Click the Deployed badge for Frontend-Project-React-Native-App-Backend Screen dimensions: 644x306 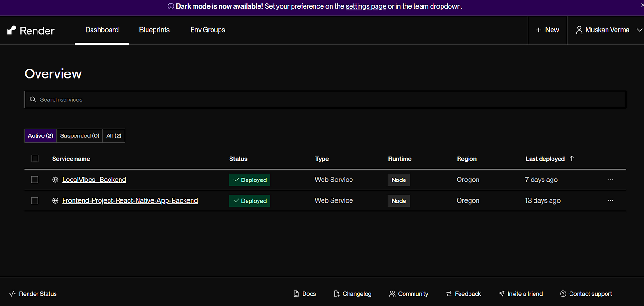pyautogui.click(x=249, y=201)
